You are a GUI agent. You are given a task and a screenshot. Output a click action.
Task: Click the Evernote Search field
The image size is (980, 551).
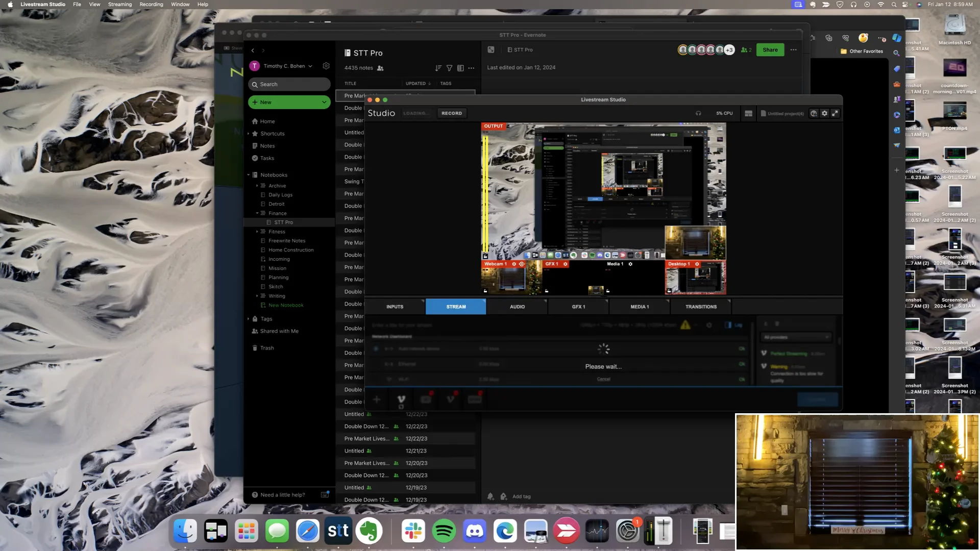(x=289, y=84)
